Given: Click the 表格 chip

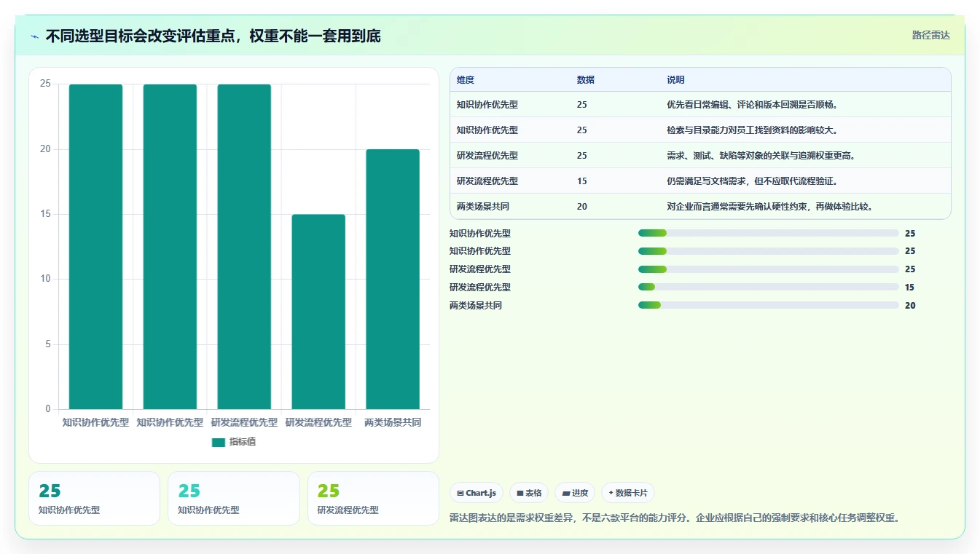Looking at the screenshot, I should [529, 493].
